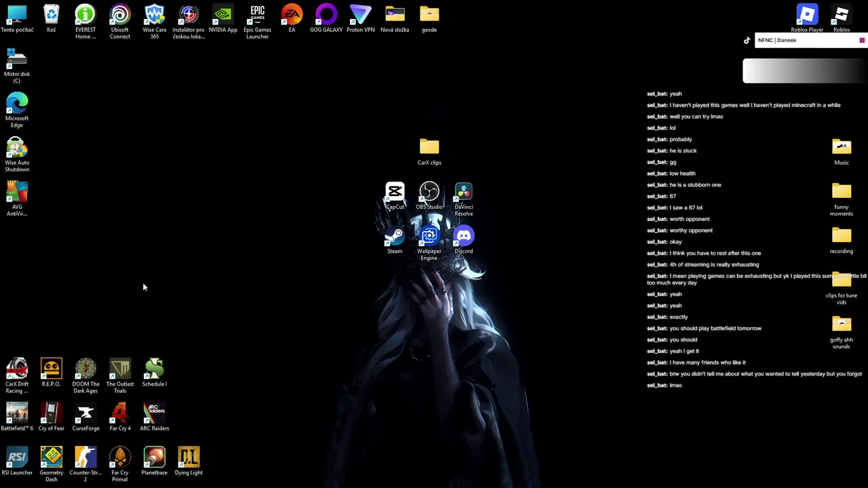Viewport: 868px width, 488px height.
Task: Click chat line "low health"
Action: [x=671, y=174]
